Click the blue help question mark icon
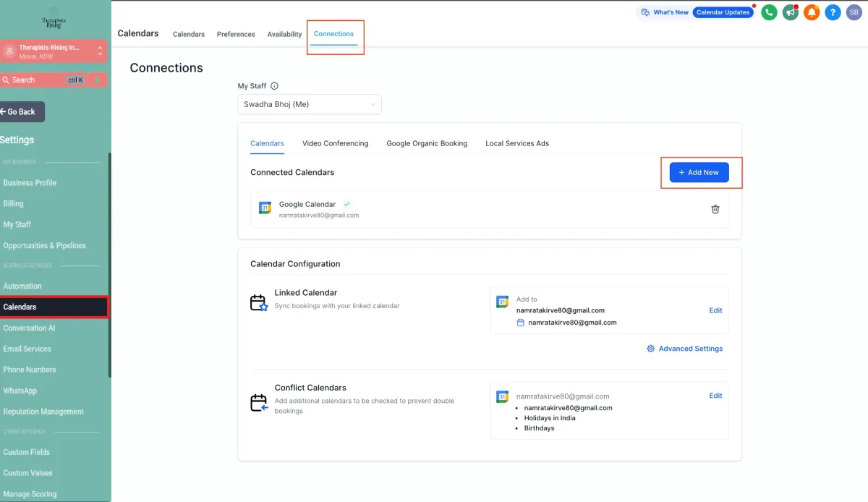The image size is (868, 502). (x=833, y=12)
